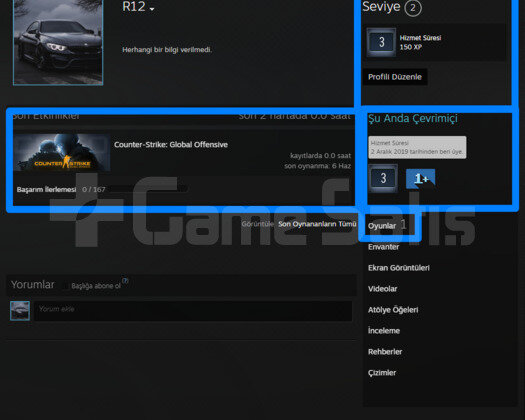The width and height of the screenshot is (525, 420).
Task: Open Atölye Öğeleri link
Action: pyautogui.click(x=393, y=310)
